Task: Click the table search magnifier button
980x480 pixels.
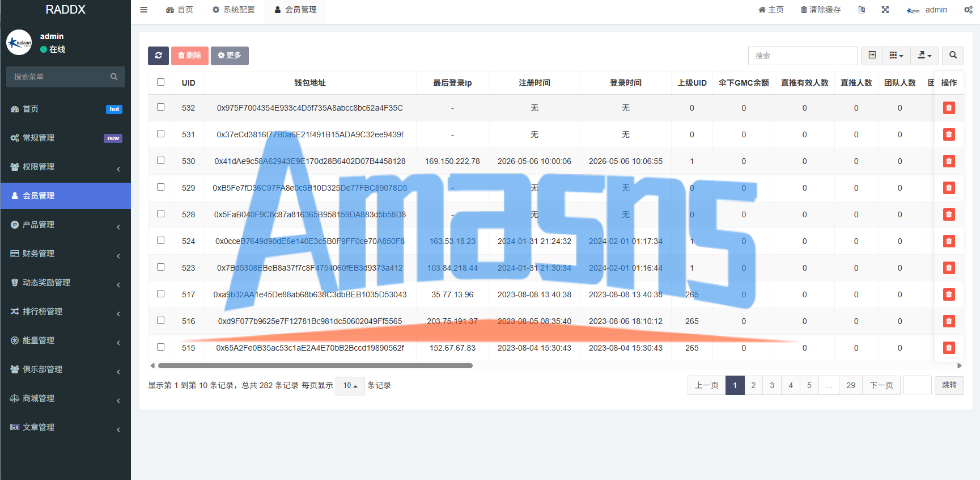Action: point(953,56)
